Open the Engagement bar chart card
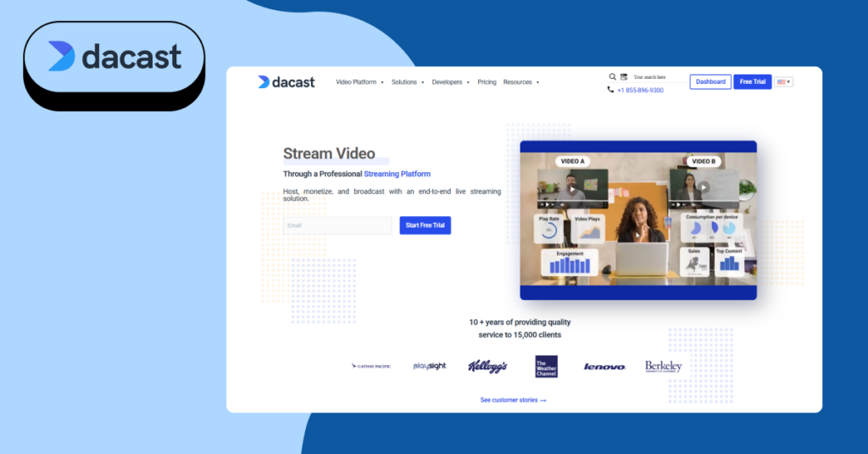The width and height of the screenshot is (868, 454). (570, 262)
